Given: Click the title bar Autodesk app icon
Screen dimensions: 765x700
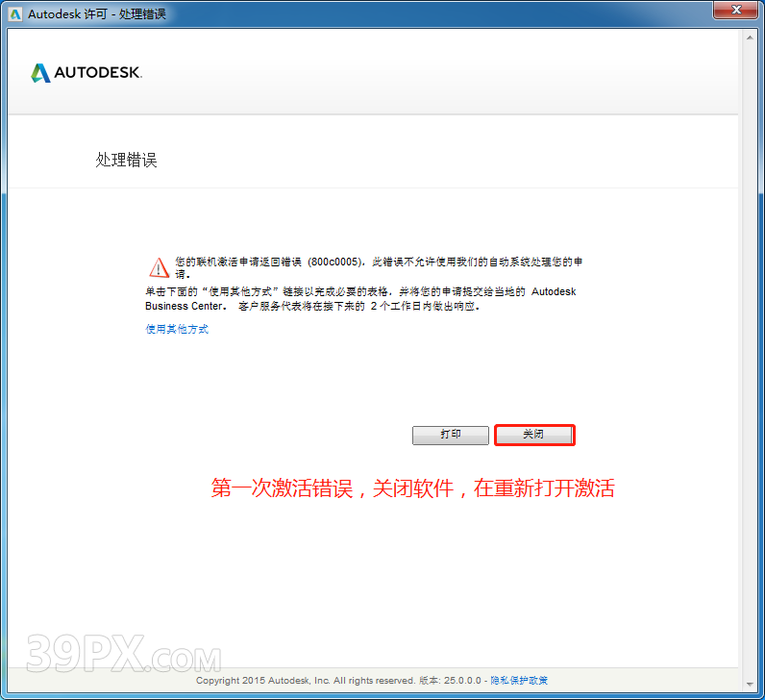Looking at the screenshot, I should pyautogui.click(x=15, y=14).
